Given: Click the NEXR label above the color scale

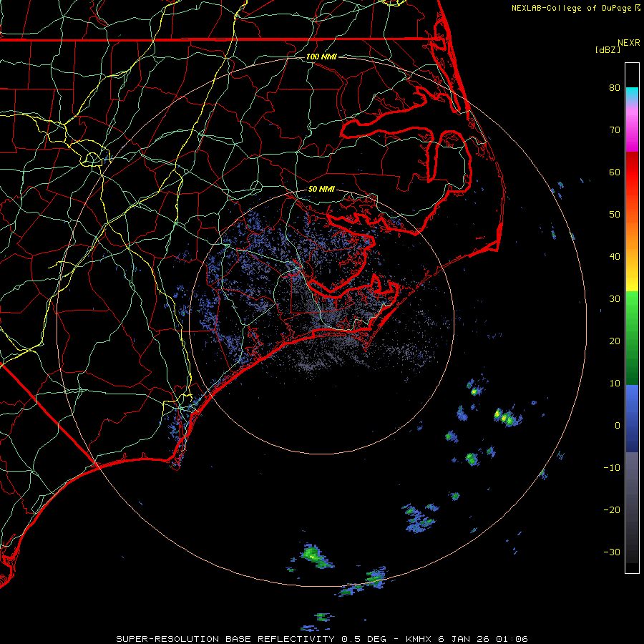Looking at the screenshot, I should click(x=628, y=43).
